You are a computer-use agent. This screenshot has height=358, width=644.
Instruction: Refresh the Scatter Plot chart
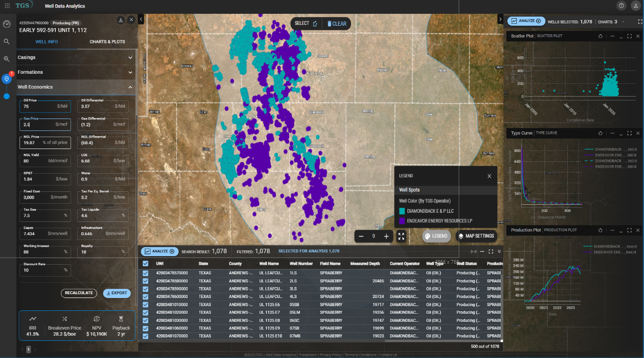(x=599, y=36)
